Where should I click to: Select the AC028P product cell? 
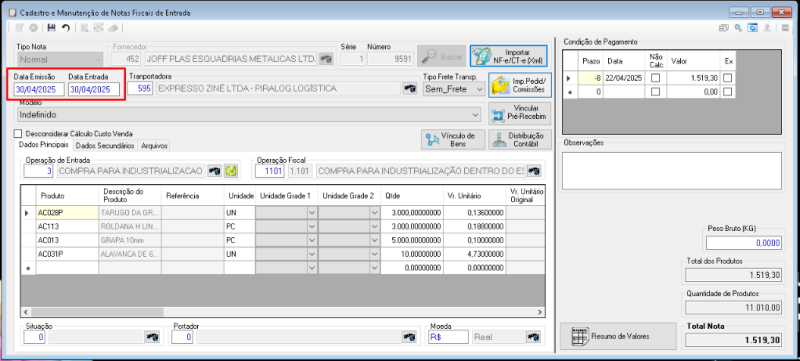point(67,213)
